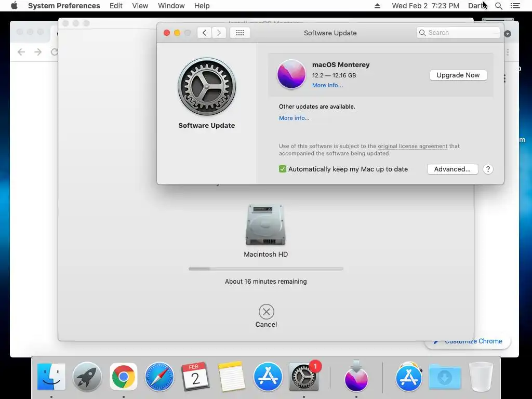Open Notification Center list icon
This screenshot has width=532, height=399.
[x=515, y=6]
